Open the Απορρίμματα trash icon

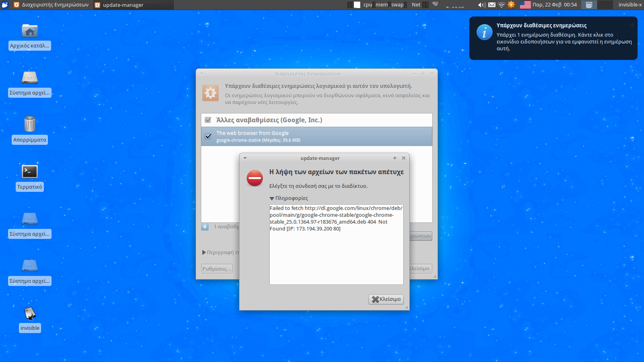coord(30,124)
